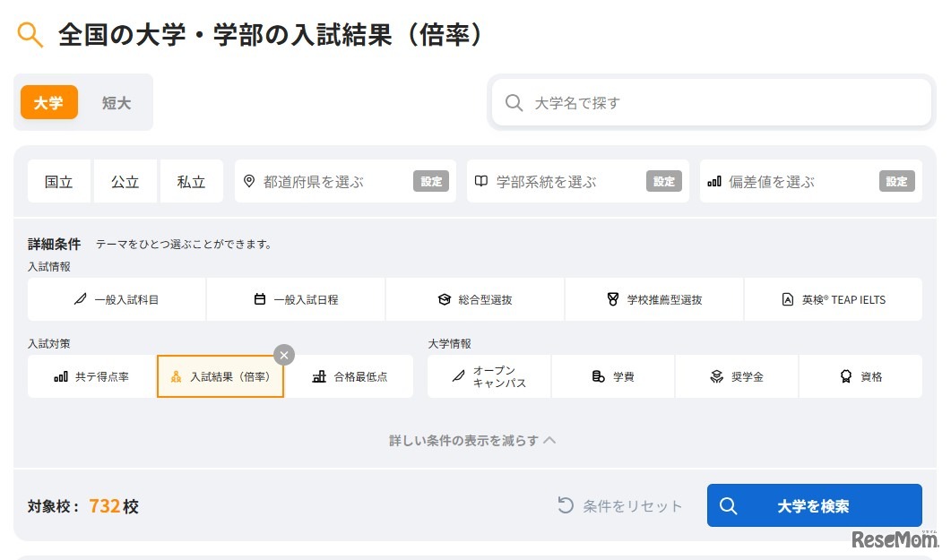951x560 pixels.
Task: Click the 一般入試日程 calendar icon filter
Action: (294, 299)
